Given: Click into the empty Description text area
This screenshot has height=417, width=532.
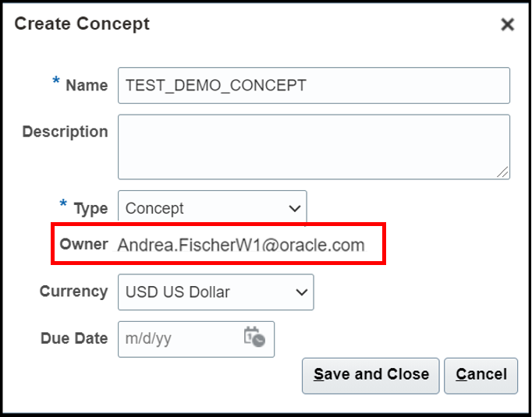Looking at the screenshot, I should 314,147.
